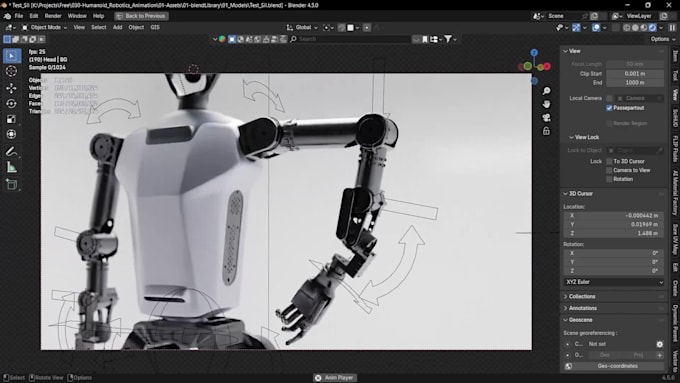Switch to rendered viewport shading
The width and height of the screenshot is (680, 383).
pyautogui.click(x=653, y=27)
